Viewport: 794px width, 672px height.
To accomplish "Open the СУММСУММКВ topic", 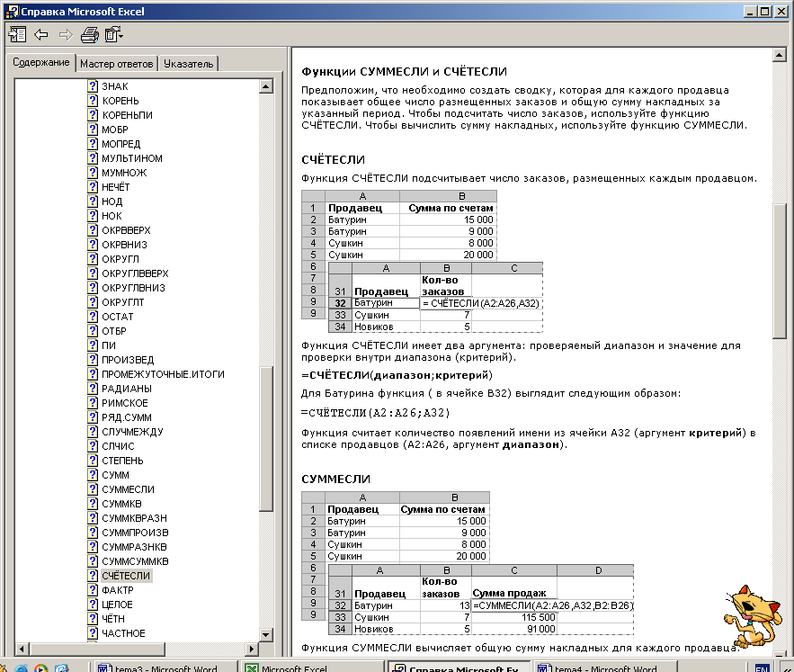I will point(135,561).
